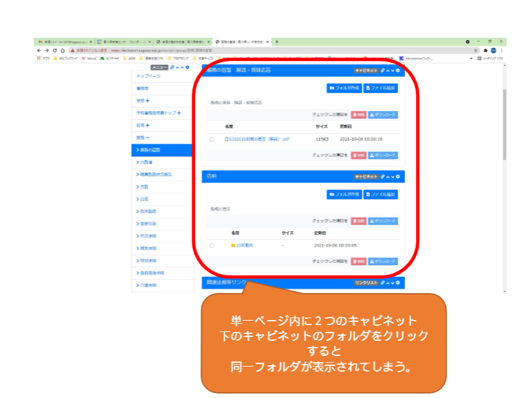
Task: Close the Gmail browser tab
Action: click(91, 41)
